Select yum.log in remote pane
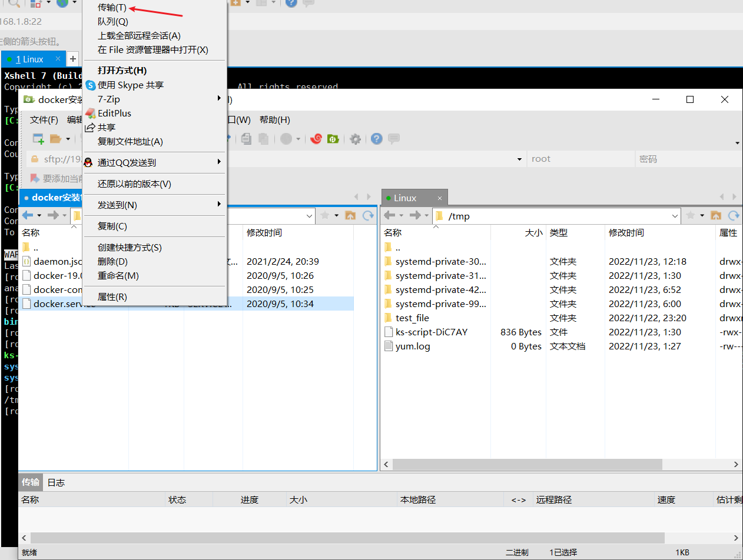 [413, 346]
